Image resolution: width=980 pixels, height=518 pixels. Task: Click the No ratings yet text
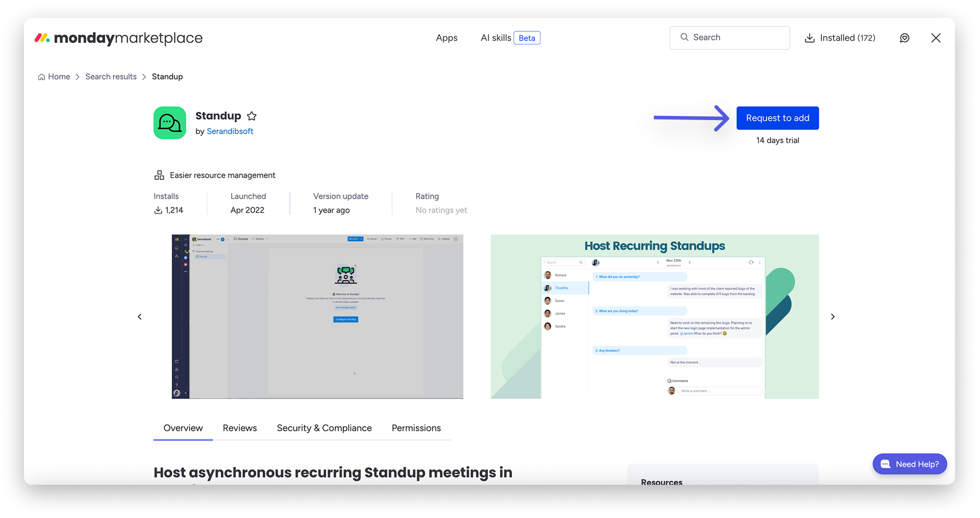(442, 210)
